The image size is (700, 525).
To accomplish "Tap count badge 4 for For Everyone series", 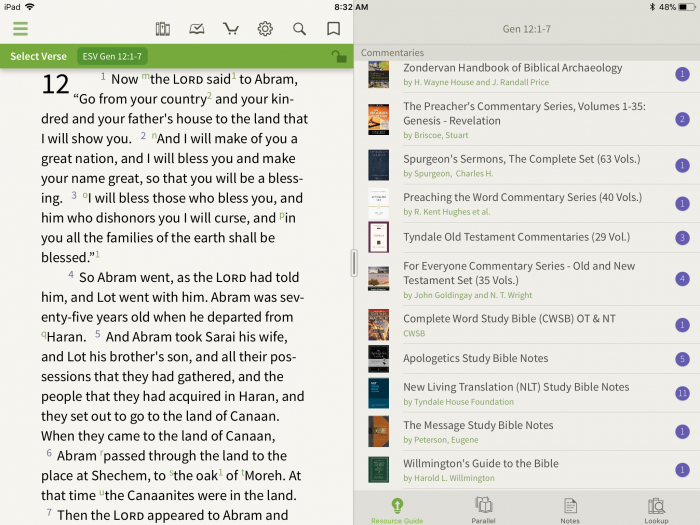I will pos(682,279).
